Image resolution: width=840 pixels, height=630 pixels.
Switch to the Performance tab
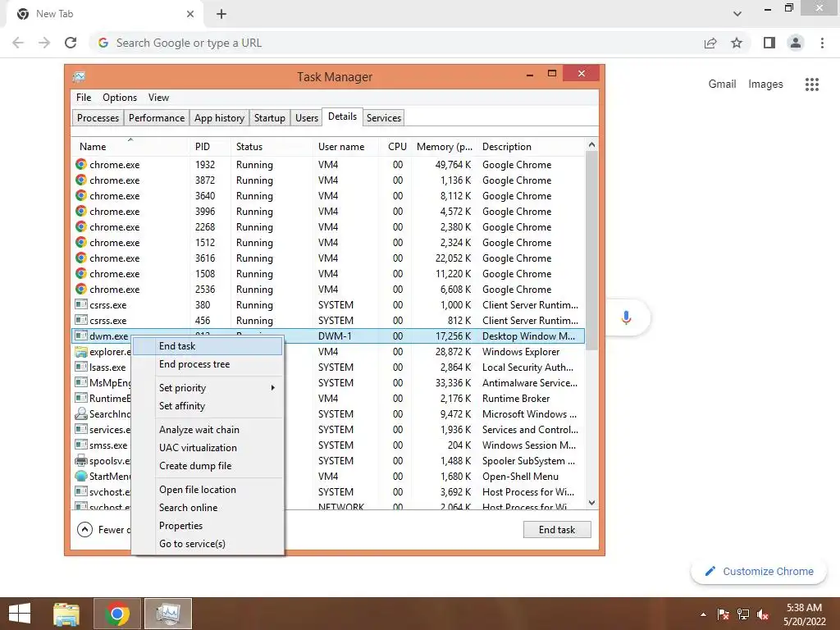pos(157,118)
